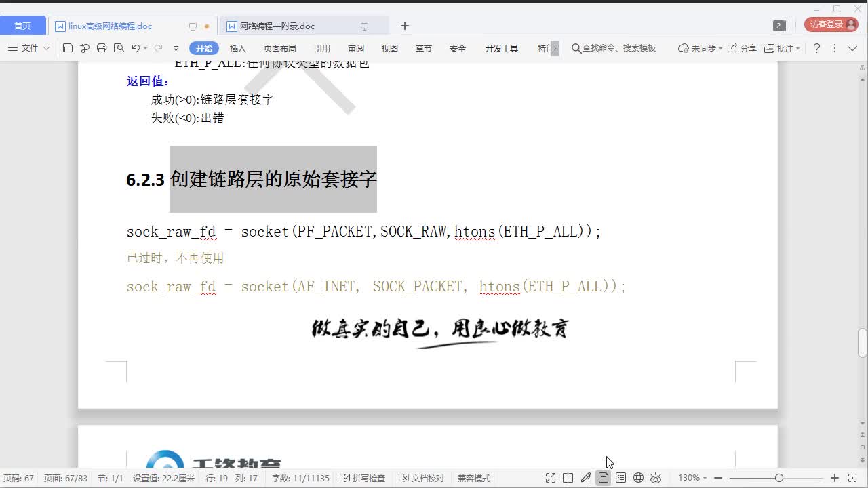Expand the quick access toolbar customize arrow
Viewport: 868px width, 488px height.
pos(176,49)
